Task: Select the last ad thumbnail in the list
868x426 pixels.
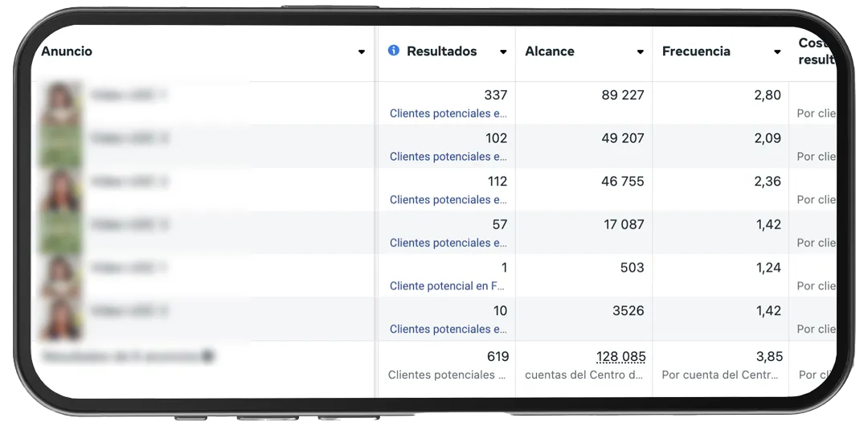Action: pos(60,318)
